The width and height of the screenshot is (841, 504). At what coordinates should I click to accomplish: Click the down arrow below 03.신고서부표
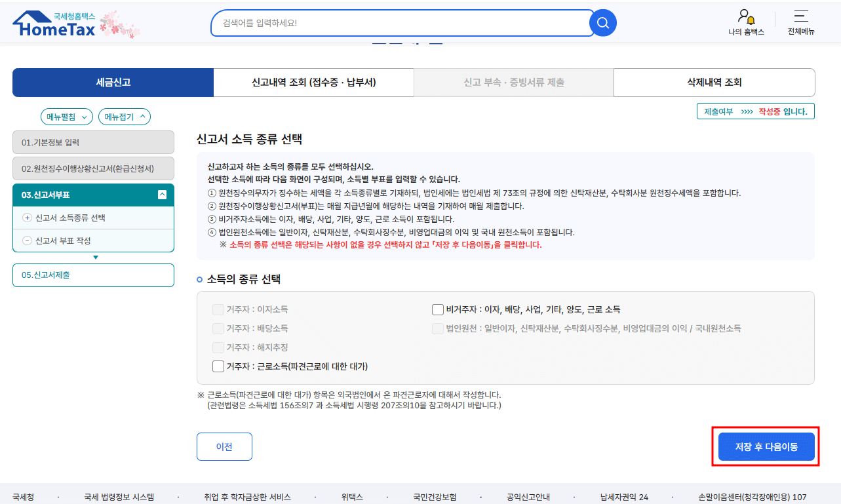93,256
